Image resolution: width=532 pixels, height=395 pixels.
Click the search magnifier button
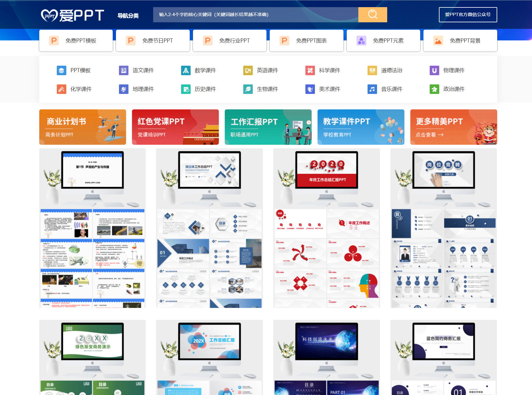tap(372, 14)
